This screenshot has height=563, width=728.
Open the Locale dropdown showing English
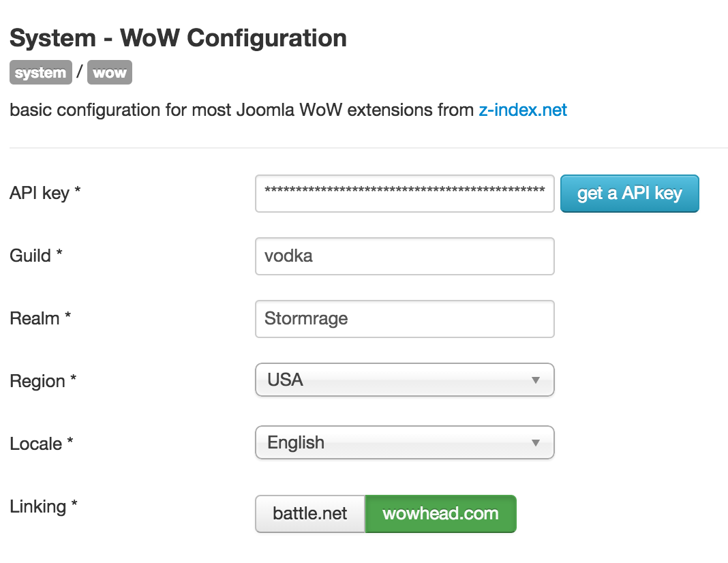[404, 442]
